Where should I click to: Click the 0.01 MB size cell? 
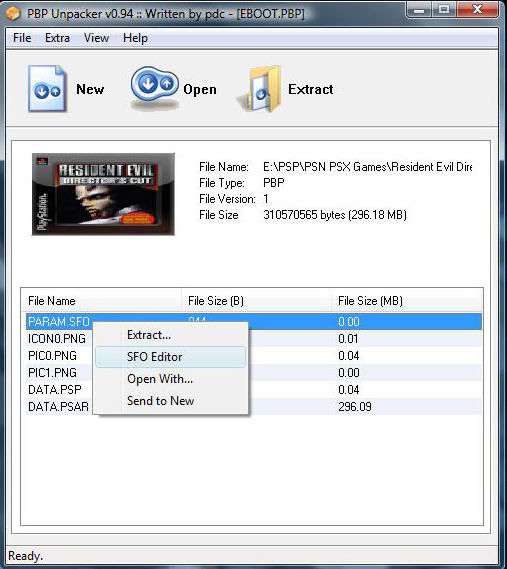348,339
